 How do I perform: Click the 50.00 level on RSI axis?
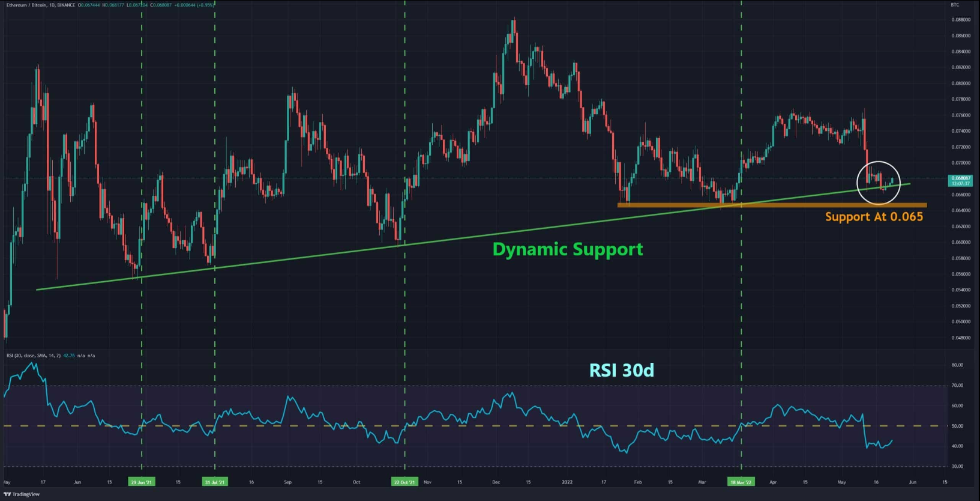[x=957, y=426]
